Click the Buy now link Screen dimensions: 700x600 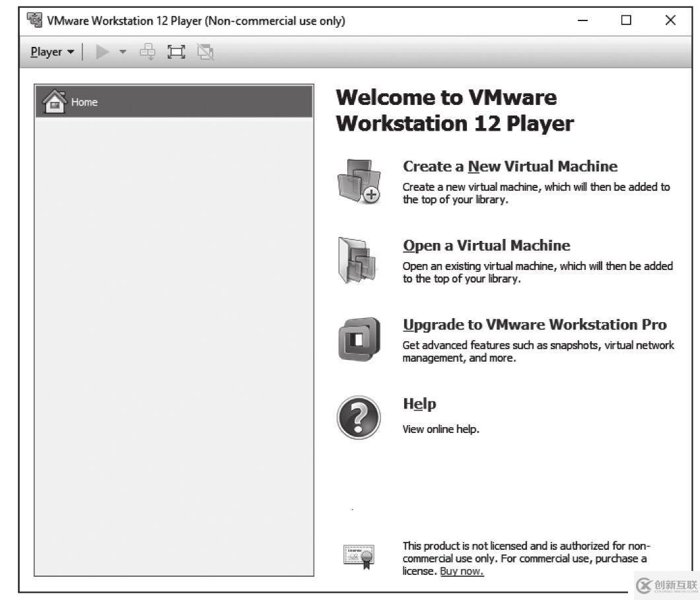[462, 571]
